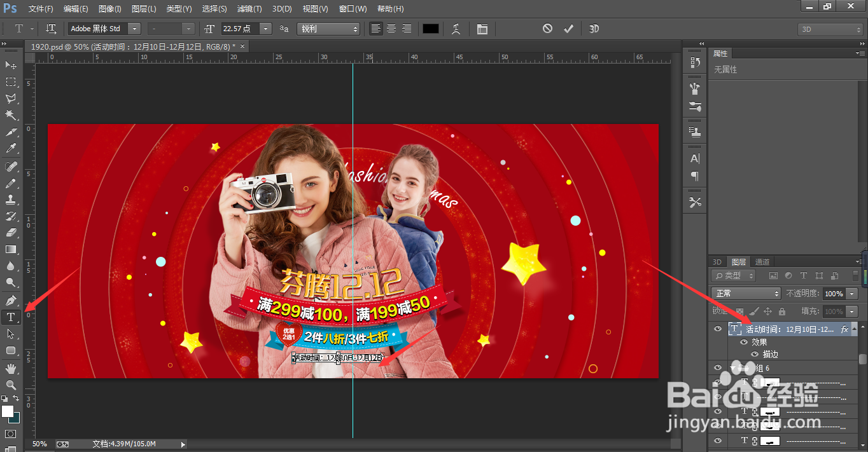Align text right
868x452 pixels.
(x=406, y=29)
